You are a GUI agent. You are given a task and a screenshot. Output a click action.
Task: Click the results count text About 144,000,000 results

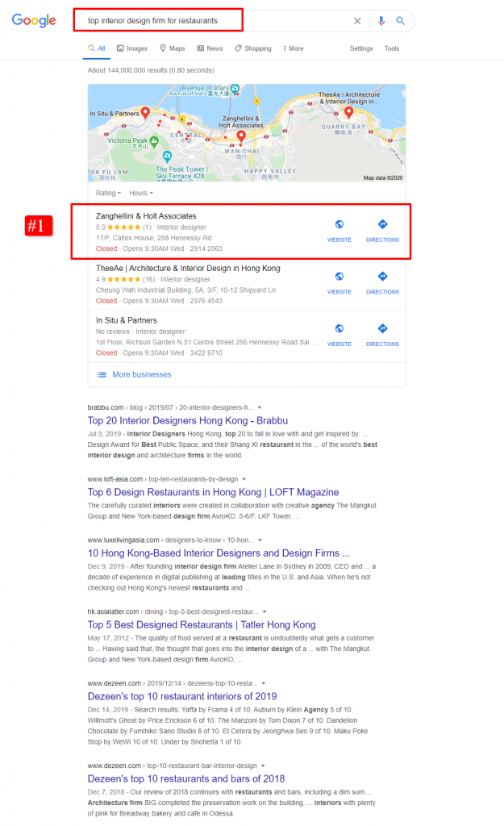(x=151, y=70)
